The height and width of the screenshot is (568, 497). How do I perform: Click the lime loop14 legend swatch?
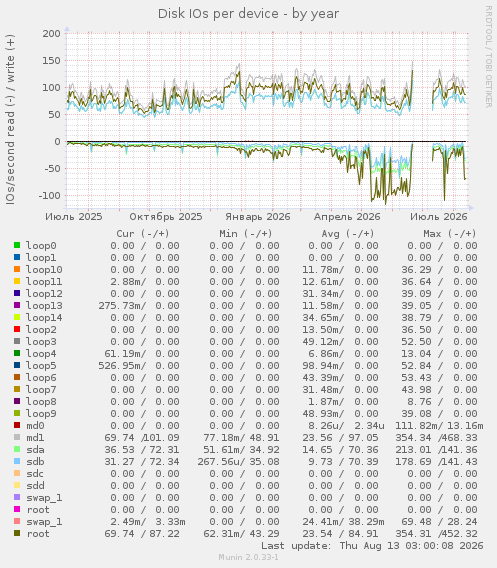coord(17,317)
